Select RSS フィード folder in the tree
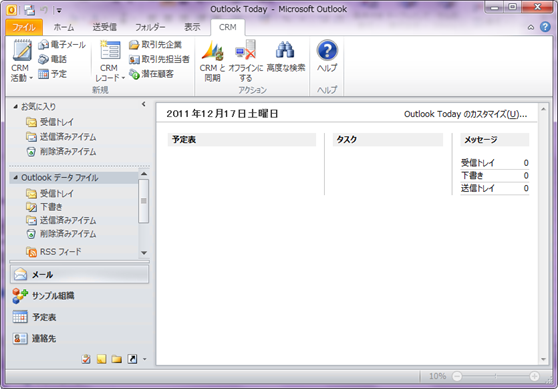 point(60,252)
